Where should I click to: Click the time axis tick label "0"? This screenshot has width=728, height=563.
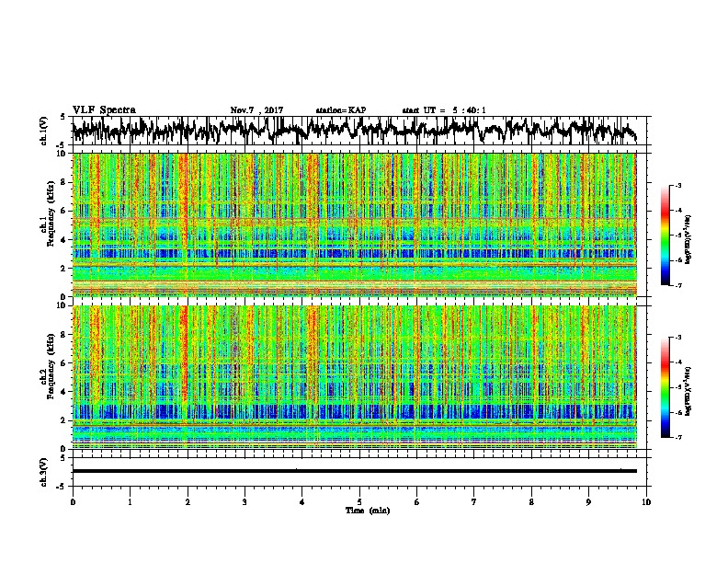pyautogui.click(x=73, y=502)
